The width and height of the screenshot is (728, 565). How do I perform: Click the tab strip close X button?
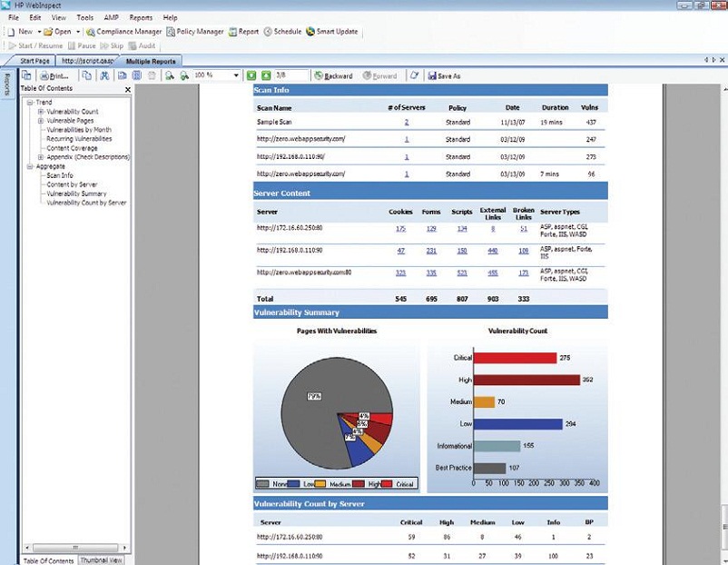[722, 60]
